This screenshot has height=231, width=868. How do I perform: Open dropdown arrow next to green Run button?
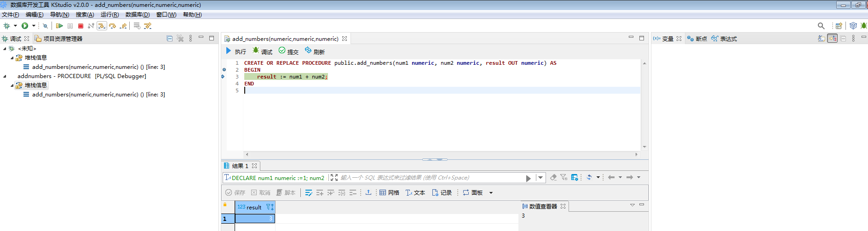[34, 26]
